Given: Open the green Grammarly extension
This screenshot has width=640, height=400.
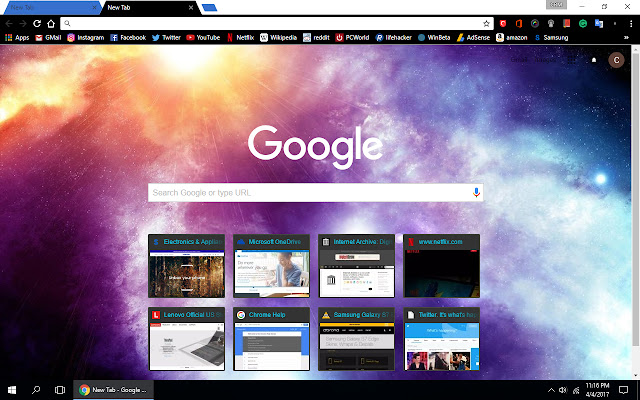Looking at the screenshot, I should point(583,24).
